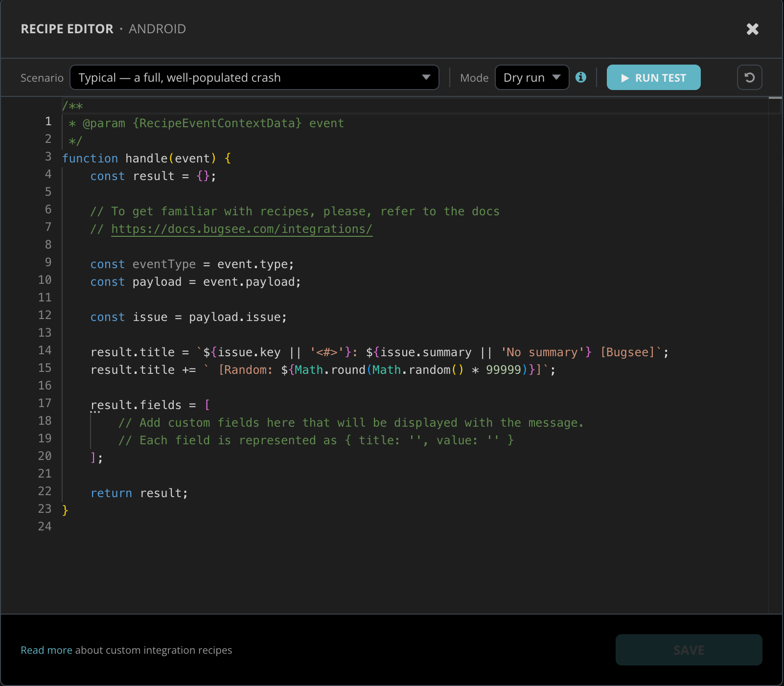Close the Recipe Editor dialog

click(x=753, y=29)
